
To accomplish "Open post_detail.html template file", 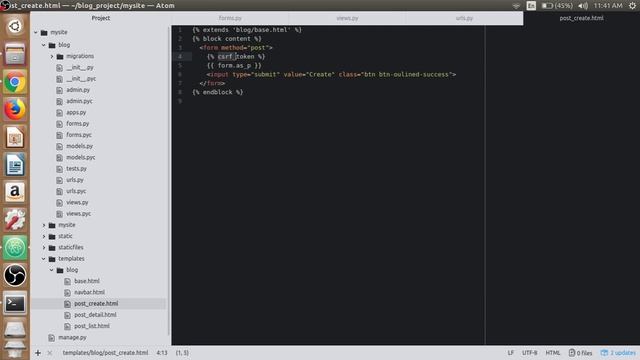I will [95, 315].
